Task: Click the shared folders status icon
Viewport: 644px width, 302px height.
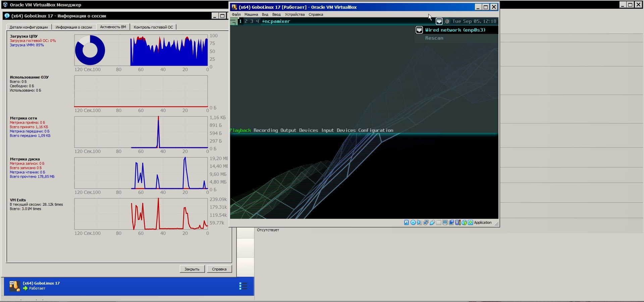Action: 439,222
